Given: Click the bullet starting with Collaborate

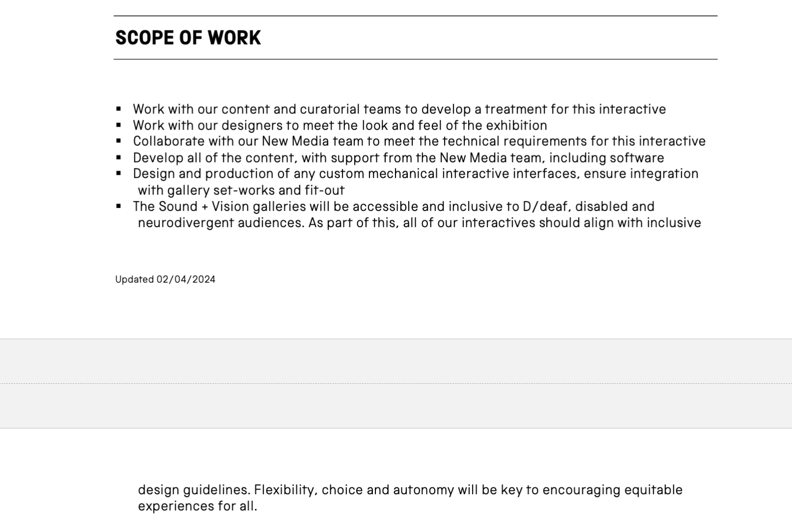Looking at the screenshot, I should pyautogui.click(x=419, y=141).
